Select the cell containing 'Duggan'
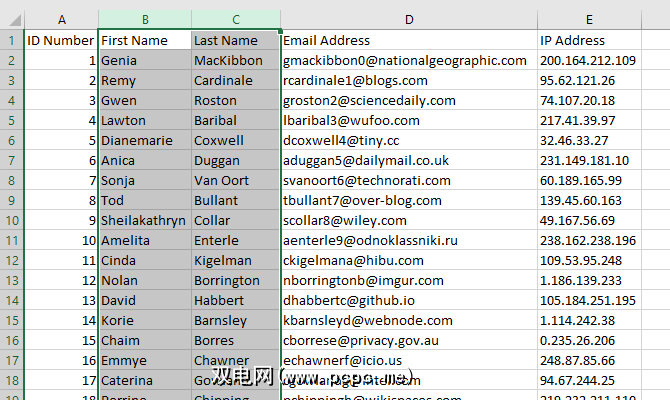Viewport: 670px width, 400px height. click(236, 161)
